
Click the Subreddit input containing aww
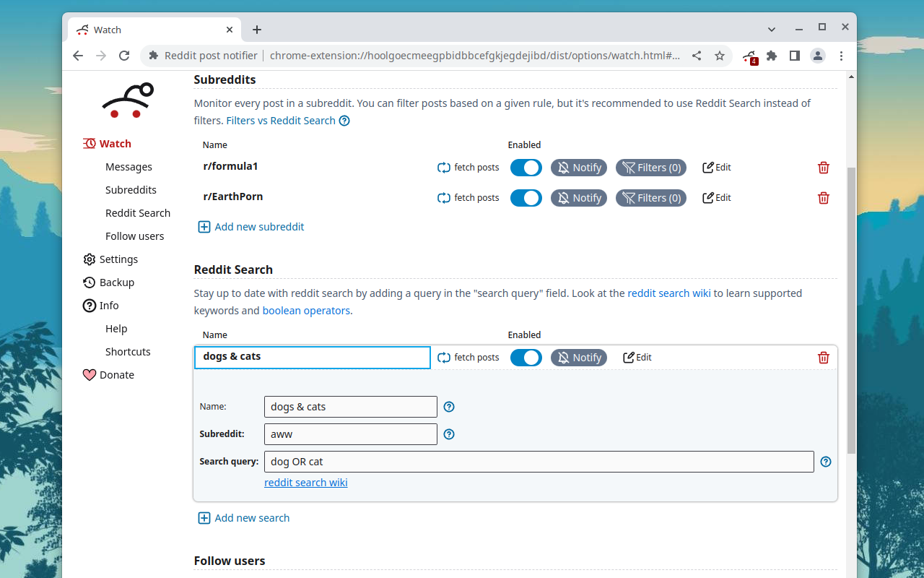(x=351, y=434)
